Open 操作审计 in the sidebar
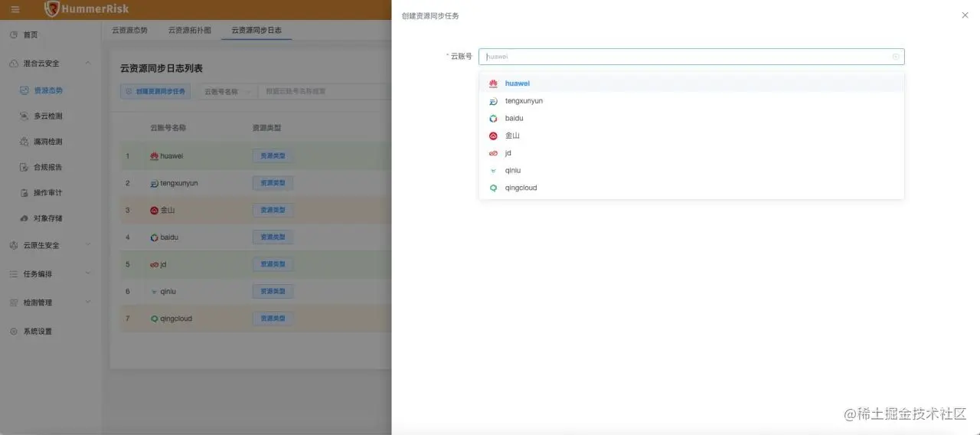980x435 pixels. tap(50, 193)
